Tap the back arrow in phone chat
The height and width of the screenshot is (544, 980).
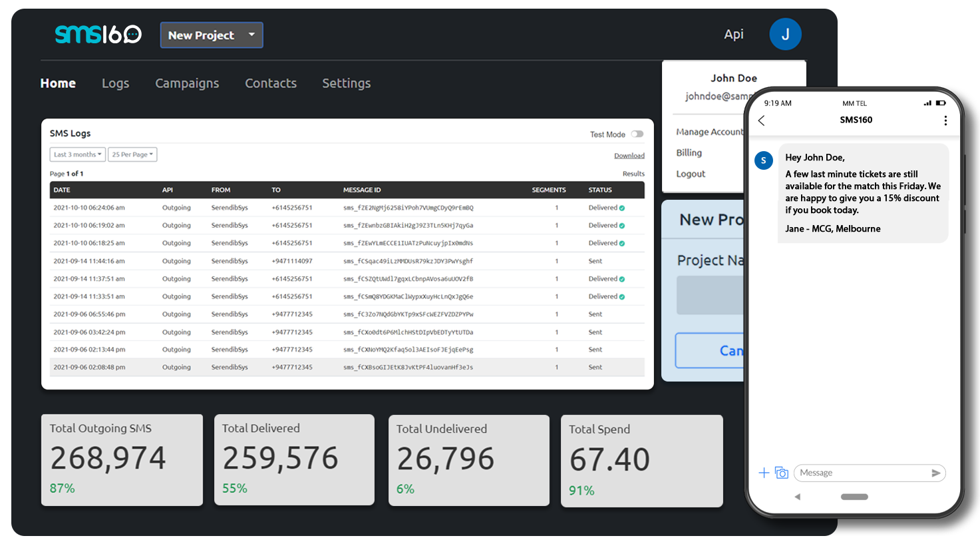(762, 121)
